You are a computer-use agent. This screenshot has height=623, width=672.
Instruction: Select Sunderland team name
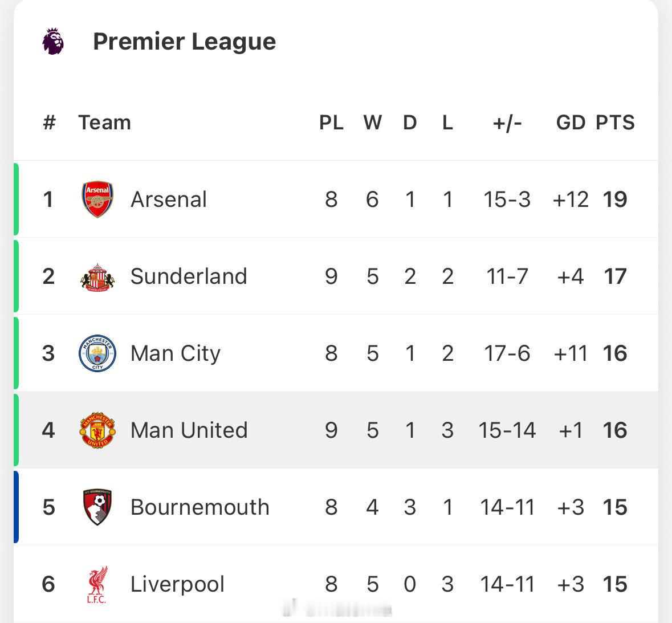189,276
